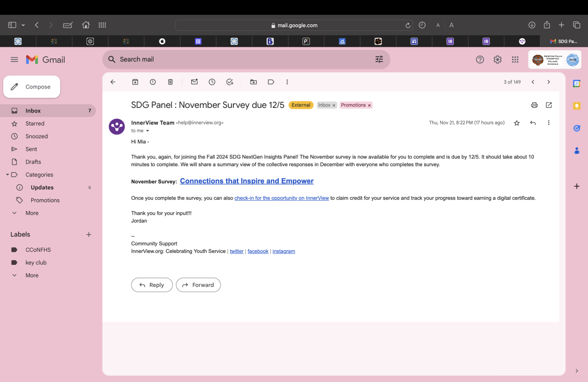This screenshot has width=588, height=382.
Task: Click the Forward button
Action: (198, 285)
